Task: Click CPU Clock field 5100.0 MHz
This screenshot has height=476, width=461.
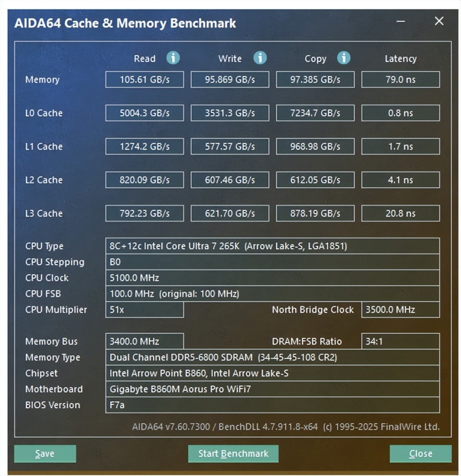Action: tap(273, 278)
